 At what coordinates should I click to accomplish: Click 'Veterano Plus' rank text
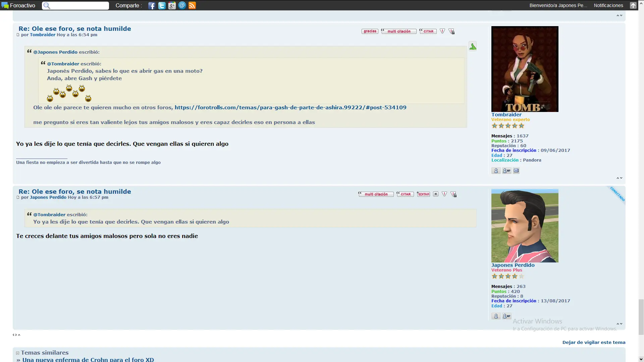[507, 270]
